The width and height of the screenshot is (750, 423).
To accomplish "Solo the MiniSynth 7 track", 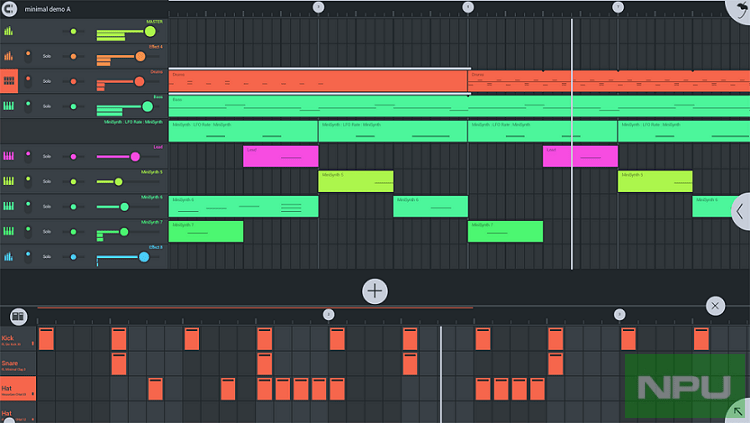I will 46,232.
